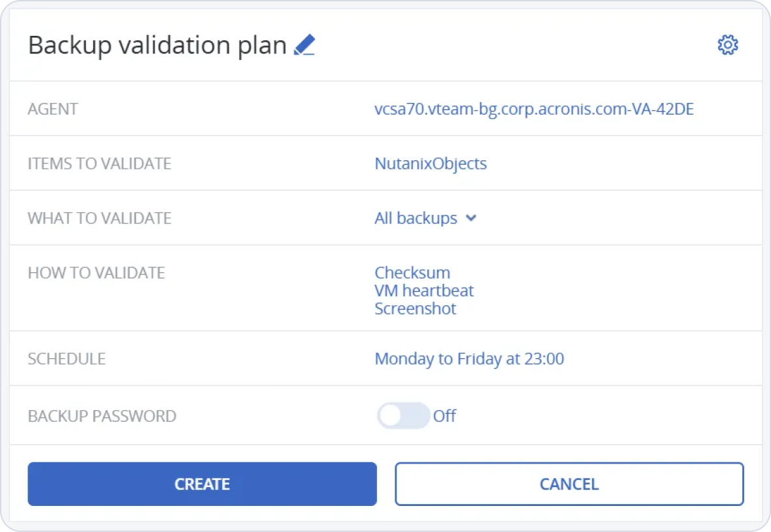Click the Backup validation plan title

[x=157, y=46]
